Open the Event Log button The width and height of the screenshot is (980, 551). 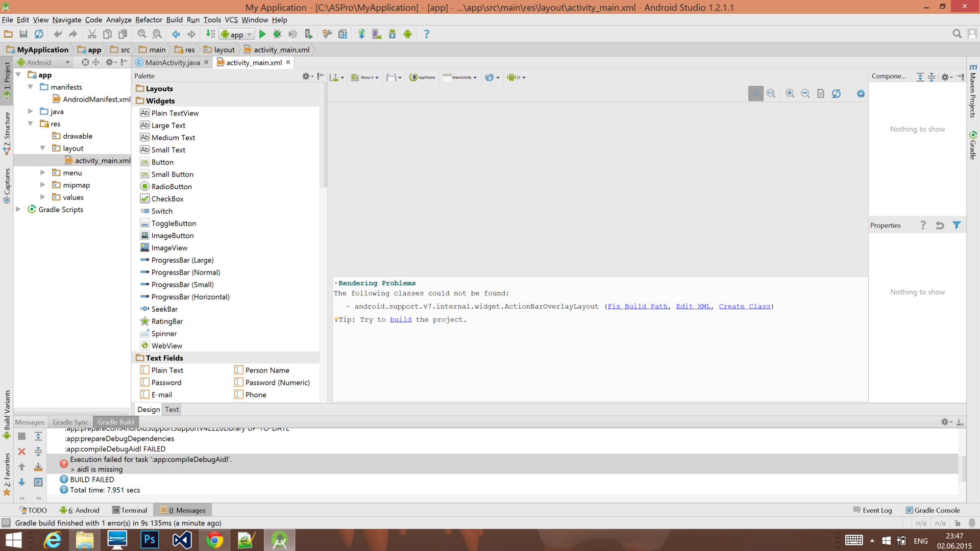coord(873,510)
